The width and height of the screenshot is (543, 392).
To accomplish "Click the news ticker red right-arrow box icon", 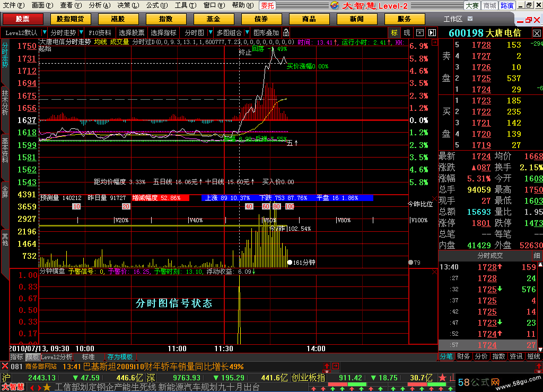I will (336, 366).
